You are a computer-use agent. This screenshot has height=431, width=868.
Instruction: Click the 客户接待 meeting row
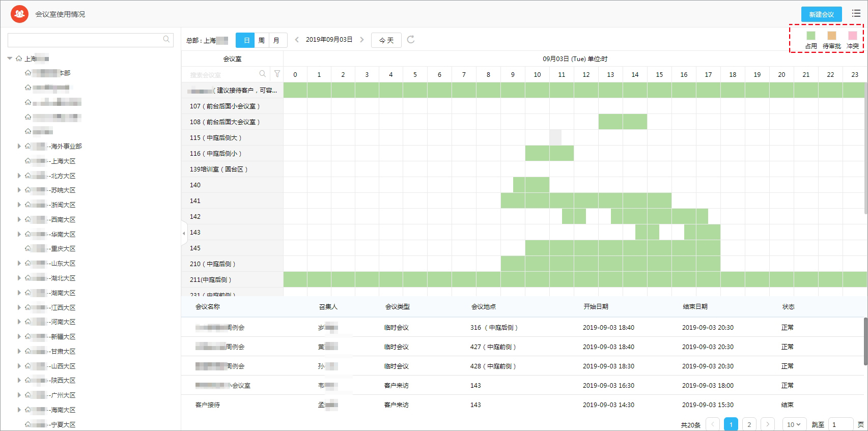click(x=522, y=405)
